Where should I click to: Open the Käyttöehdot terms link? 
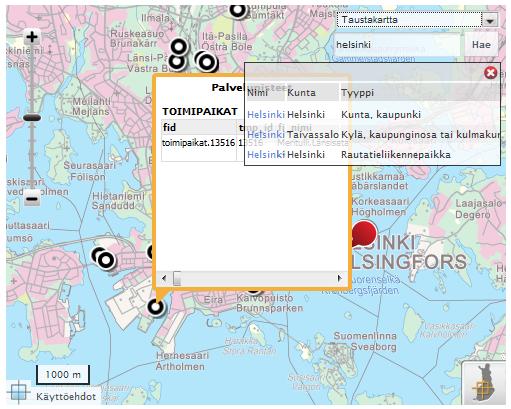tap(66, 397)
